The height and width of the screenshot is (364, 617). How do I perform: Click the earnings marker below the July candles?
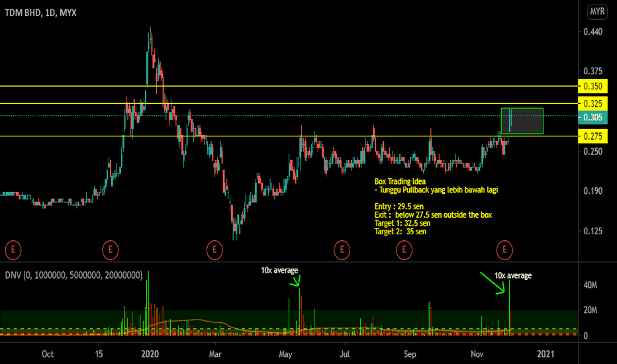click(x=342, y=250)
